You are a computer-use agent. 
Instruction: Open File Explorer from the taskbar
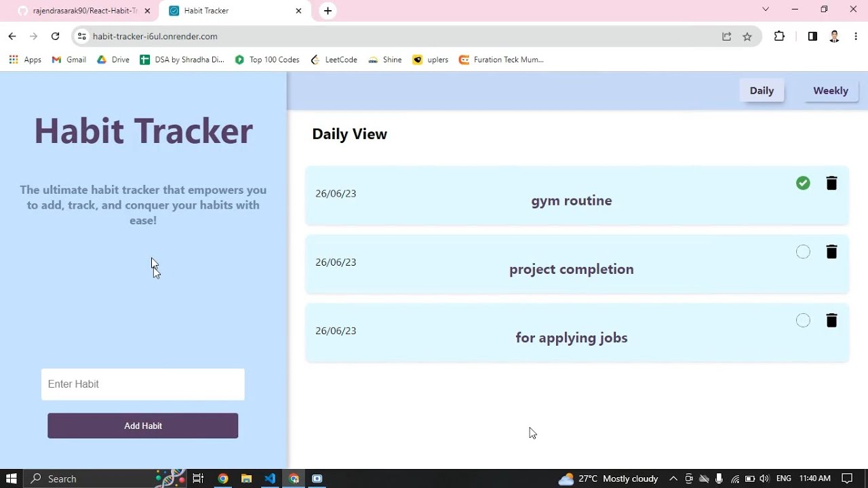(246, 479)
